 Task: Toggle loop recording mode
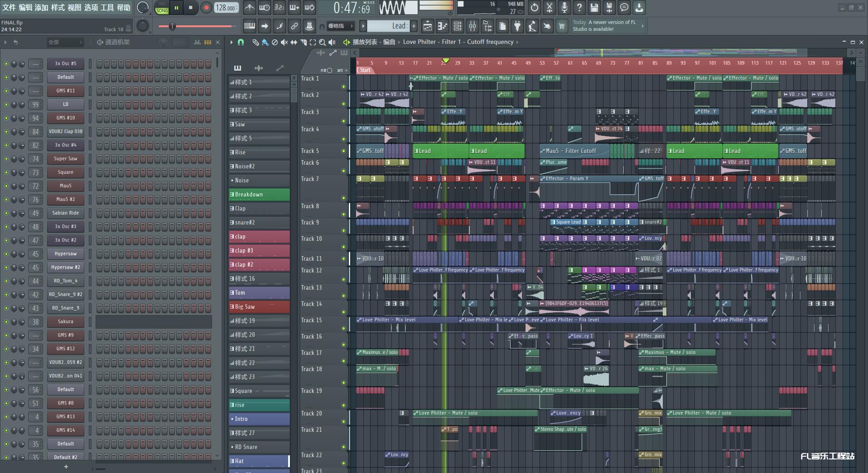pos(309,8)
